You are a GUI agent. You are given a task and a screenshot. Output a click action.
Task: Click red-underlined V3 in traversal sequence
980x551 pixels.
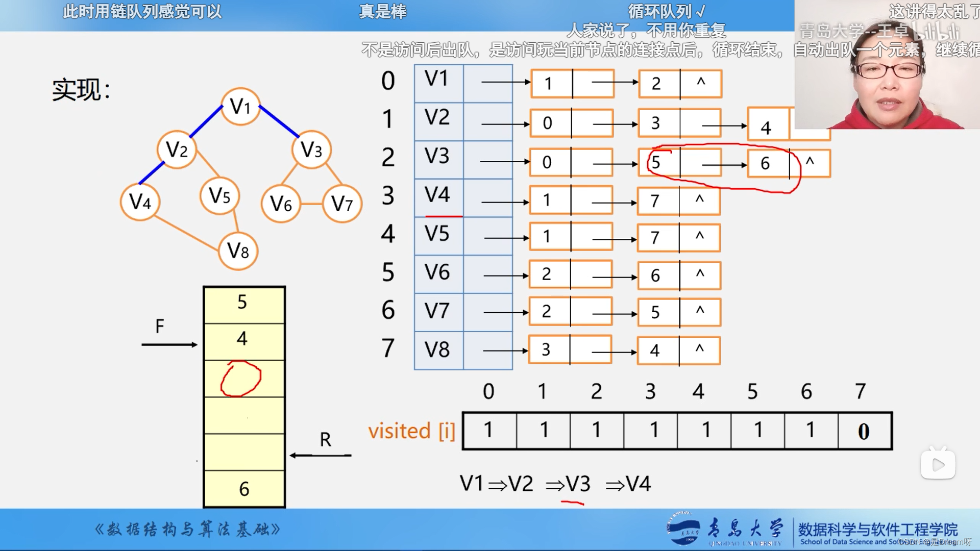(578, 484)
